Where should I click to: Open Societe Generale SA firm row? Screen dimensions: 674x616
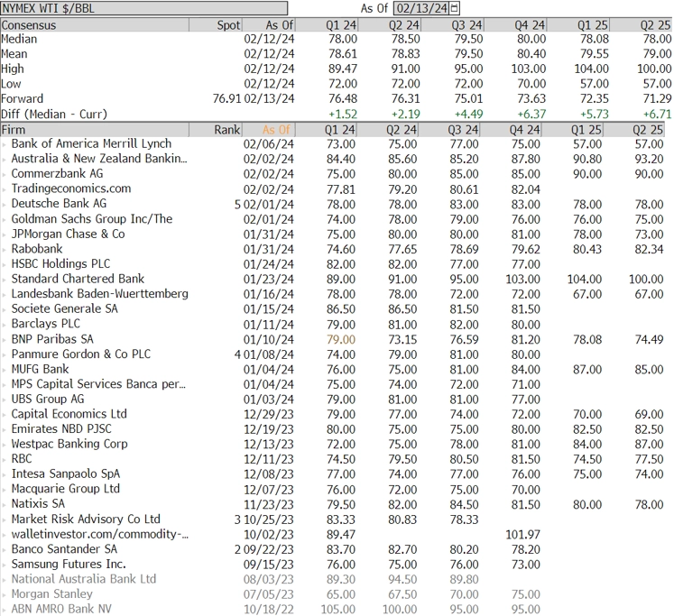332,309
